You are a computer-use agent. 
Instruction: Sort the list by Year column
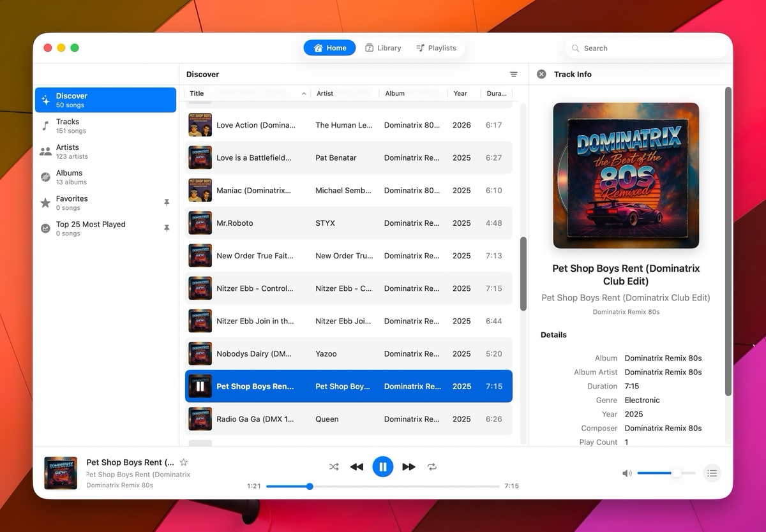(x=460, y=93)
